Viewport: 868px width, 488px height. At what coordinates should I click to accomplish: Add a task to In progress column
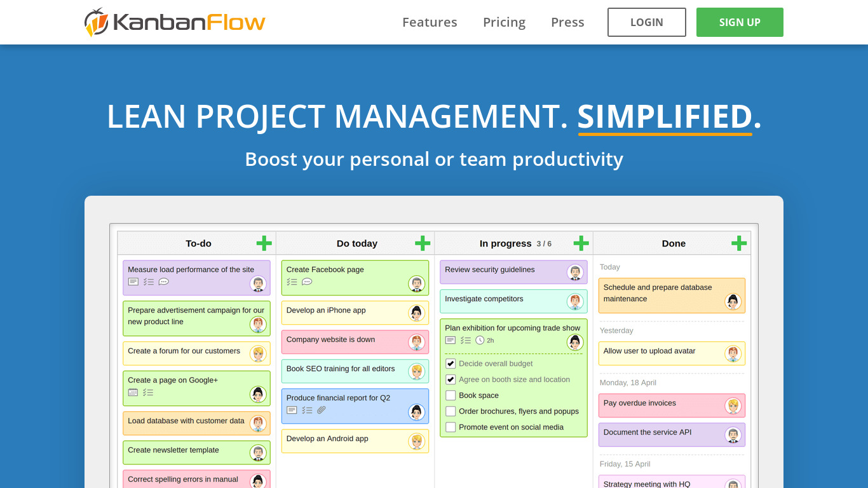click(581, 243)
